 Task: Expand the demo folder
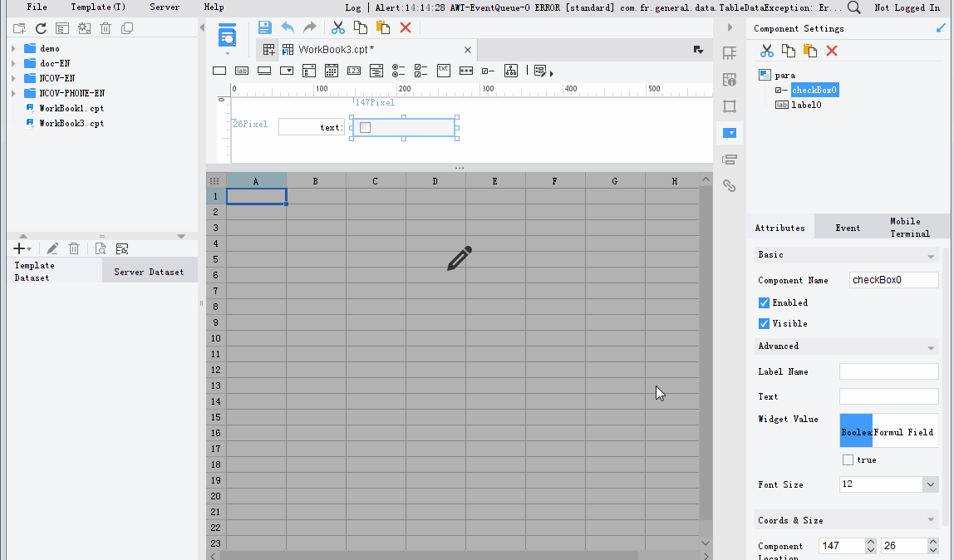click(13, 48)
